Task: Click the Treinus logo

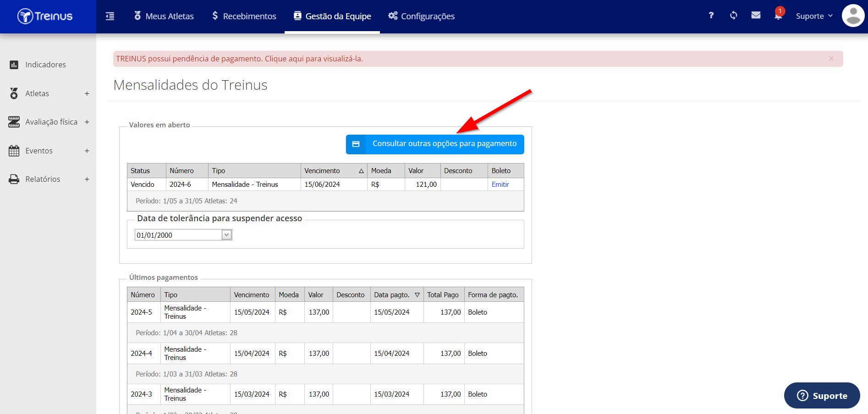Action: coord(45,16)
